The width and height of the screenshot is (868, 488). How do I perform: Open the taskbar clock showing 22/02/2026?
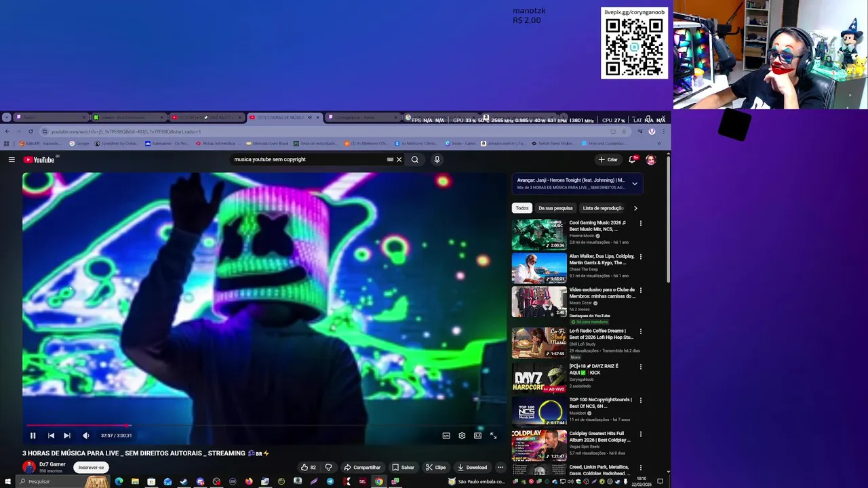point(642,482)
